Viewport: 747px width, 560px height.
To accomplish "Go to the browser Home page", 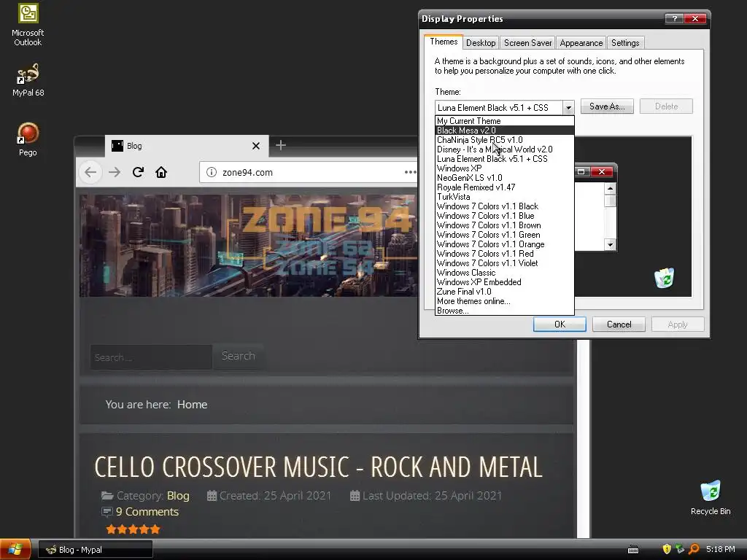I will [161, 172].
